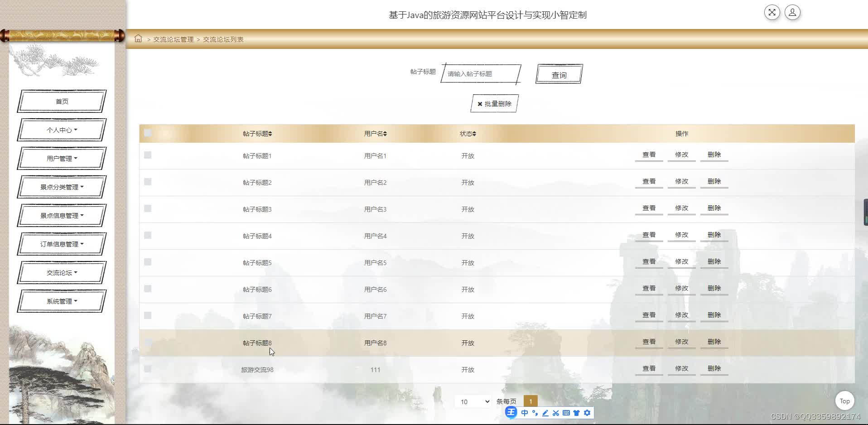Check the row for 帖子标题5
868x425 pixels.
[148, 262]
